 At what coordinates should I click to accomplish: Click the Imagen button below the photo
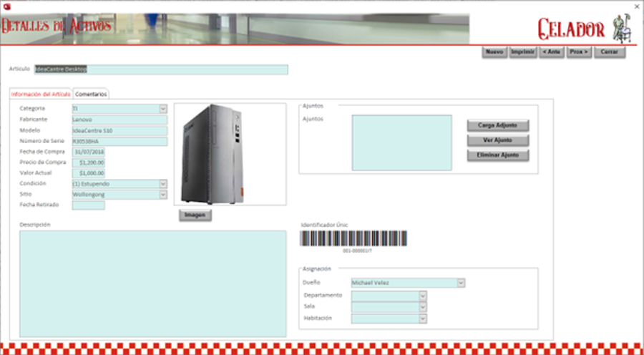click(x=195, y=215)
